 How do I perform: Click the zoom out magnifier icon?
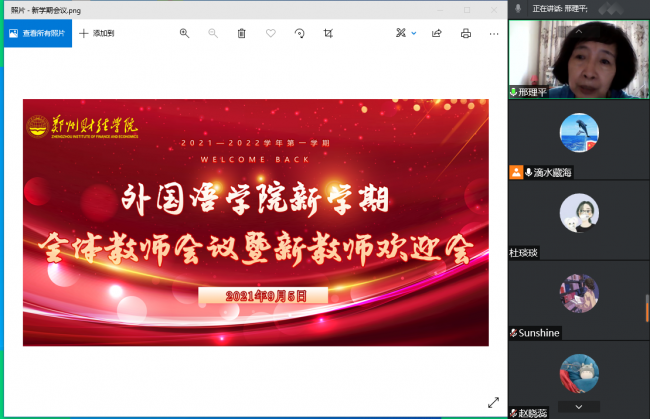click(212, 33)
